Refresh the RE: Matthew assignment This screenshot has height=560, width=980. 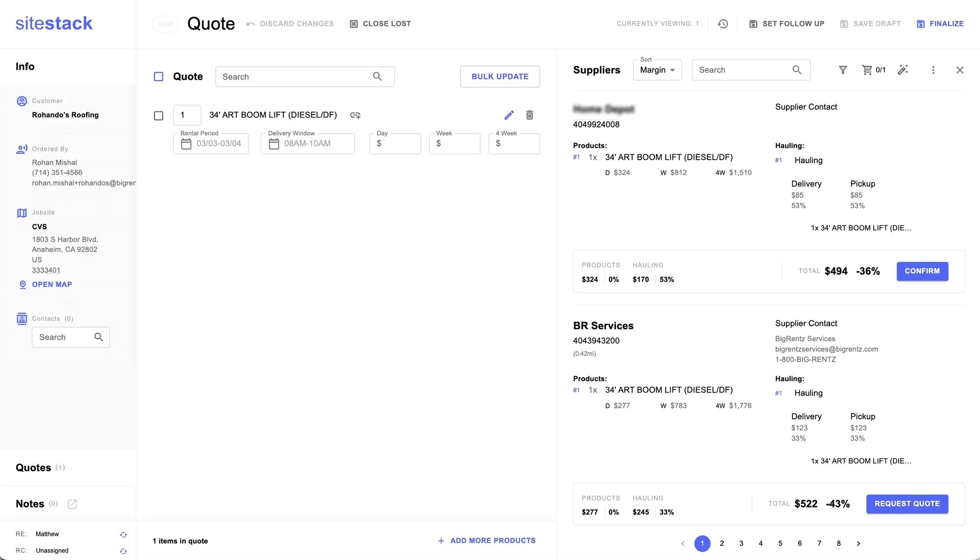pyautogui.click(x=123, y=535)
